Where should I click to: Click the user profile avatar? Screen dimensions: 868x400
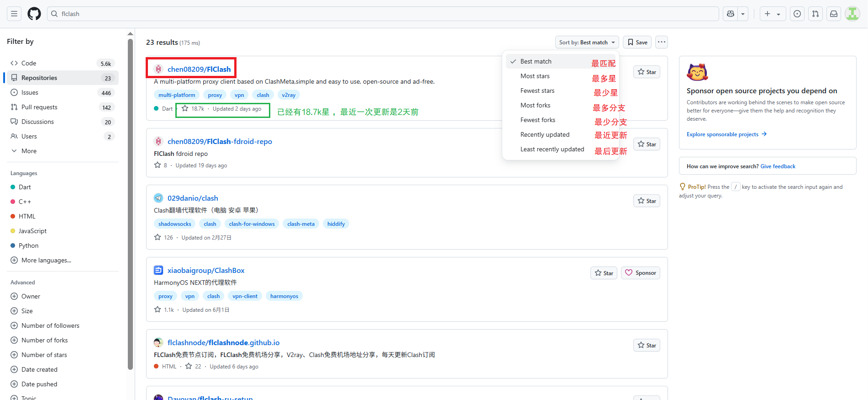click(852, 14)
